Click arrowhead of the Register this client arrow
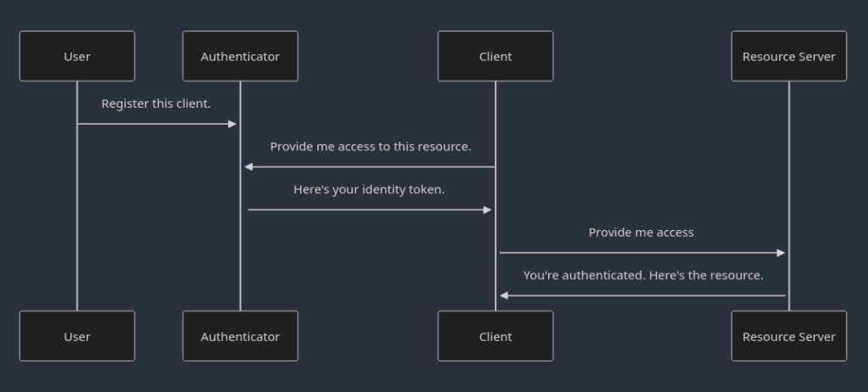Screen dimensions: 868x392 point(232,124)
